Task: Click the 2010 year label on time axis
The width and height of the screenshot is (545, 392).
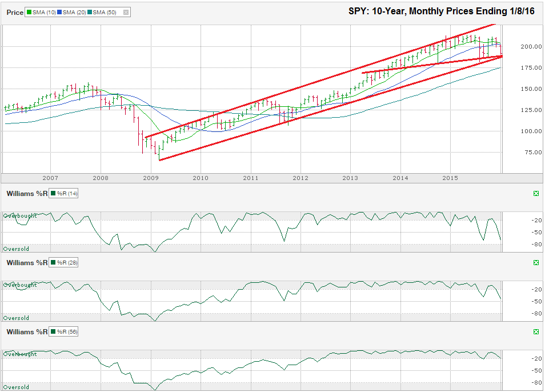Action: point(201,178)
